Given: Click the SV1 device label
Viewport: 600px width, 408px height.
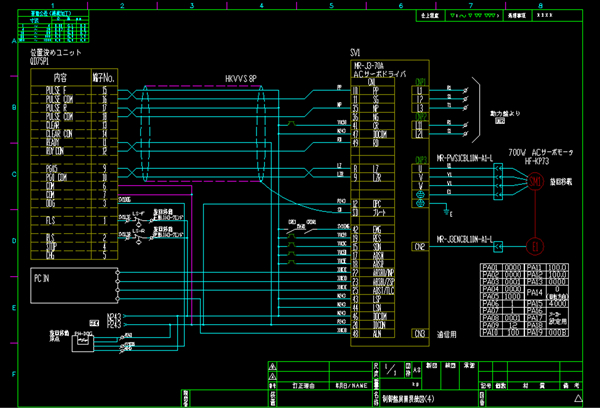Looking at the screenshot, I should 355,53.
